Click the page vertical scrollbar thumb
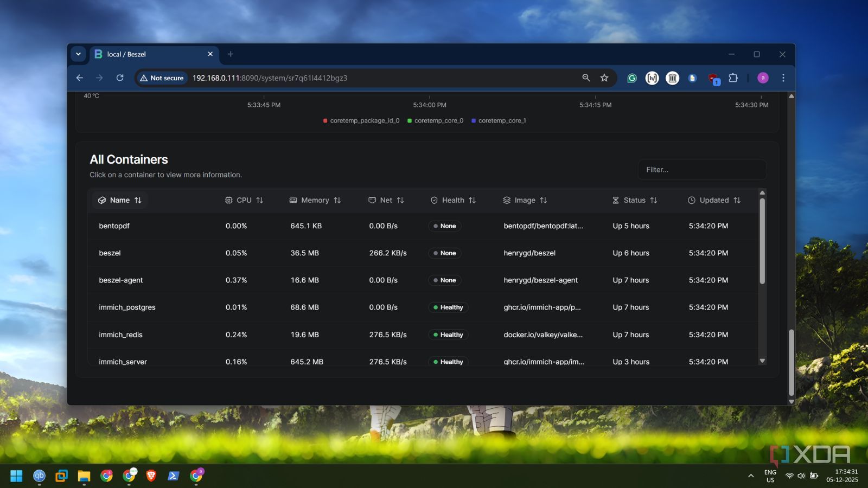This screenshot has width=868, height=488. click(x=792, y=362)
